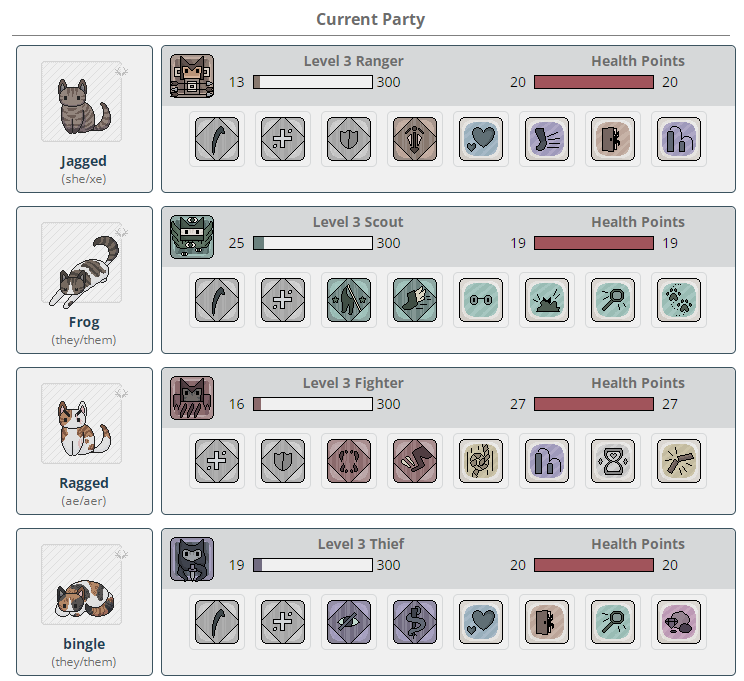Click Ragged's red health points bar
This screenshot has width=744, height=681.
[594, 404]
